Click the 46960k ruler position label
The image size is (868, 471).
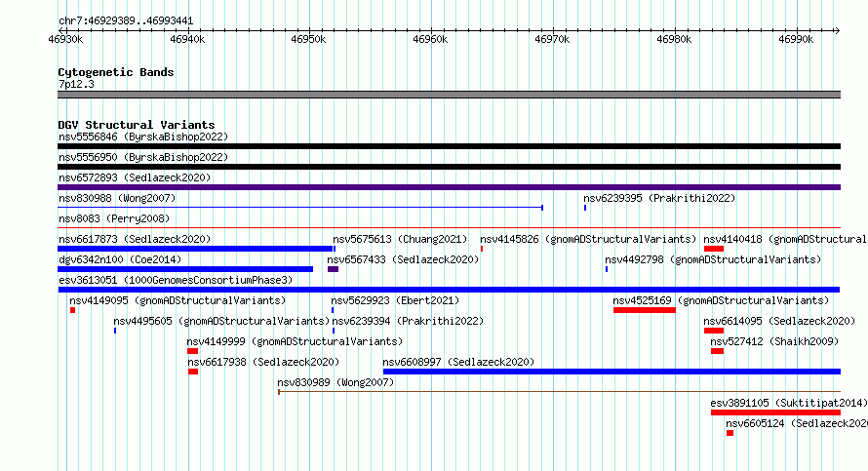point(430,39)
